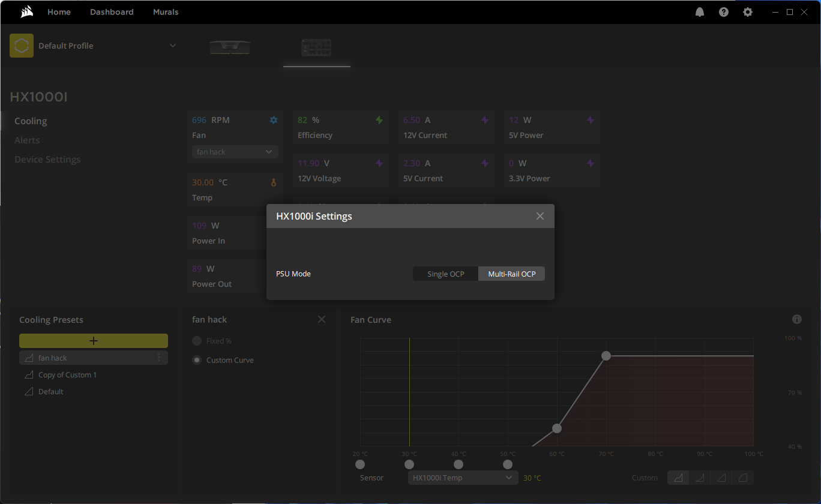Viewport: 821px width, 504px height.
Task: Open the notifications bell
Action: [x=700, y=12]
